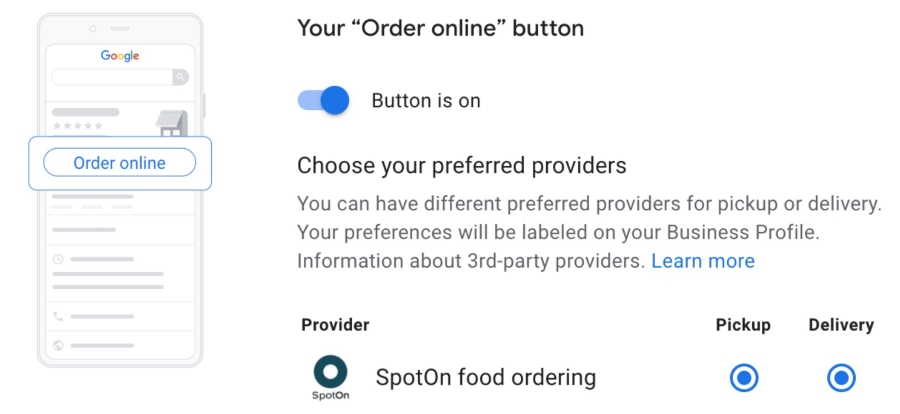
Task: Turn off the "Order online" button toggle
Action: click(323, 100)
